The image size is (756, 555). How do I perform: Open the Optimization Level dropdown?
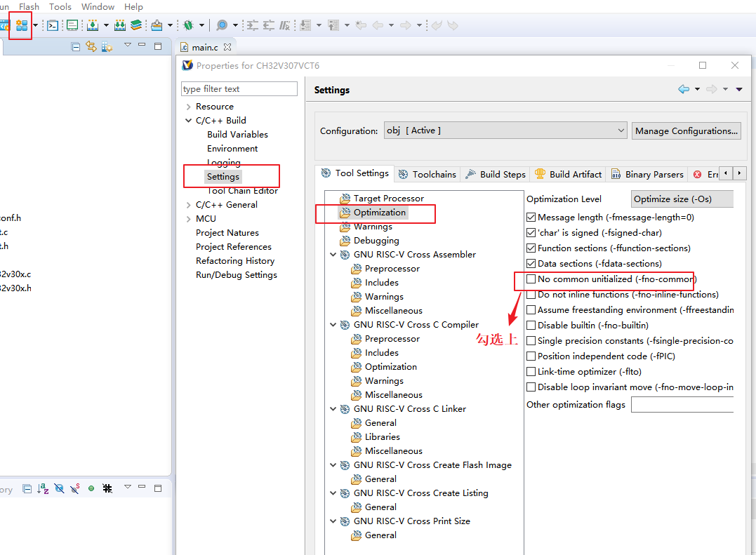pyautogui.click(x=682, y=199)
